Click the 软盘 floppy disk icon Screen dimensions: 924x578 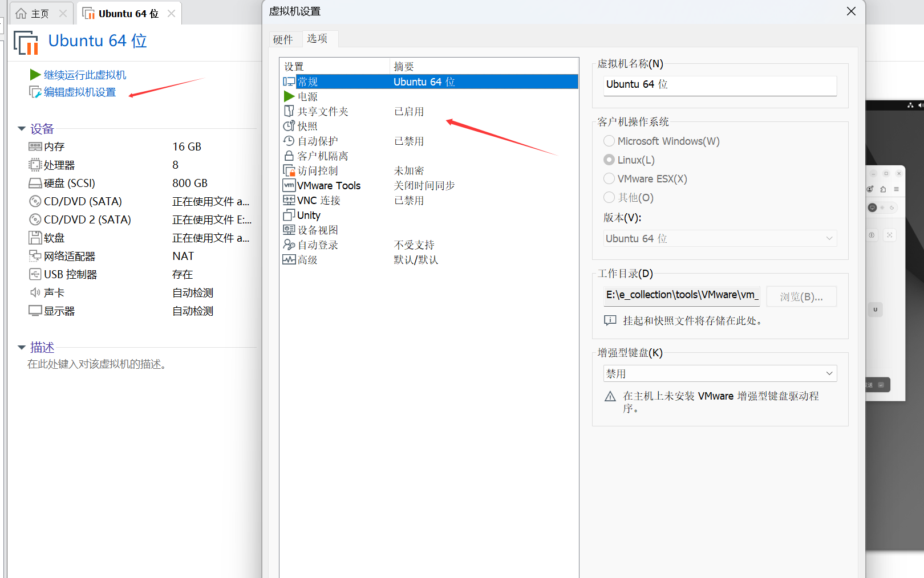35,238
